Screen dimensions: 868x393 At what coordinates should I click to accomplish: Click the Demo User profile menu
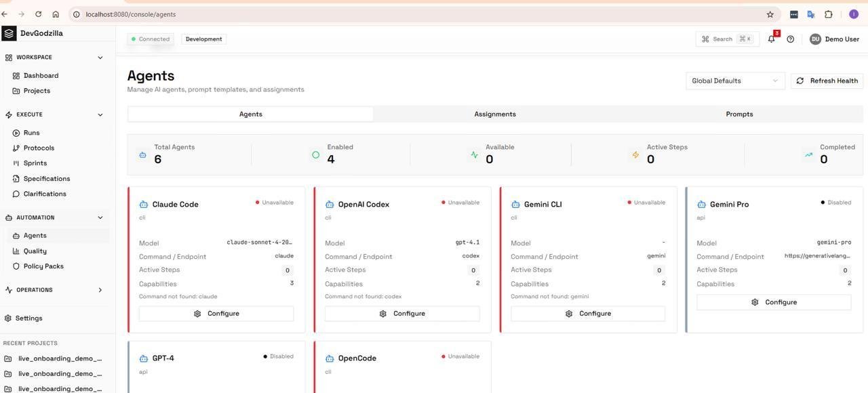coord(834,39)
